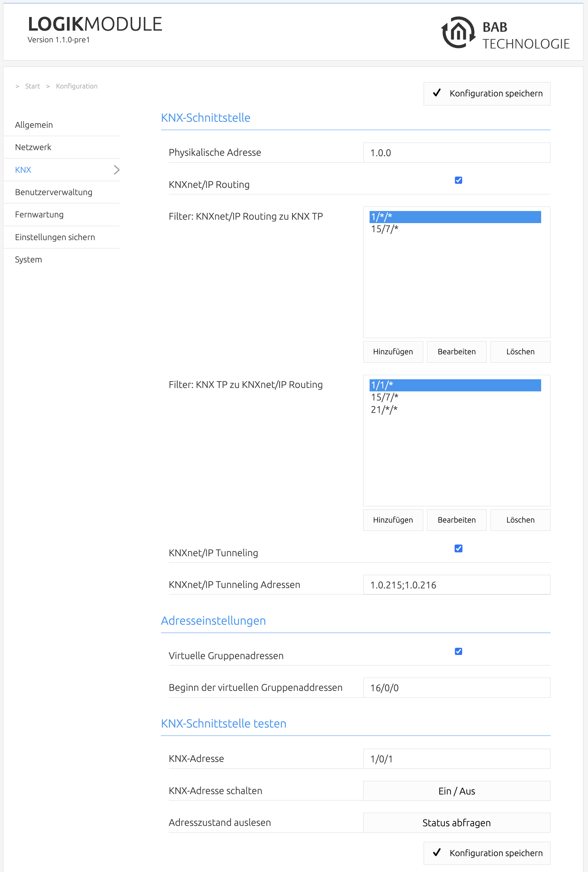Click the KNXnet/IP Tunneling Adressen field
This screenshot has width=588, height=872.
tap(456, 585)
